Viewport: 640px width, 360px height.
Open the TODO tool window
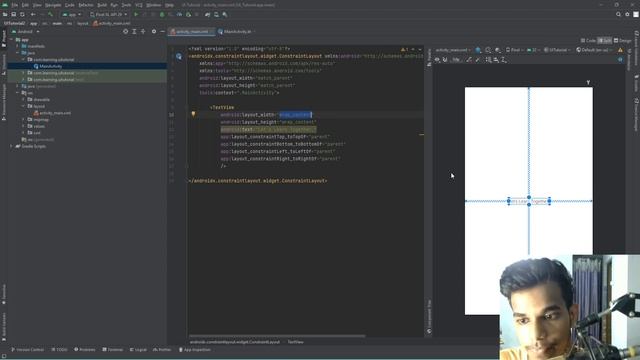click(x=59, y=350)
